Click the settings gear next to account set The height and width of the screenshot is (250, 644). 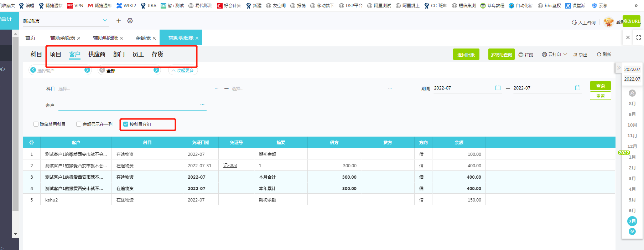130,21
